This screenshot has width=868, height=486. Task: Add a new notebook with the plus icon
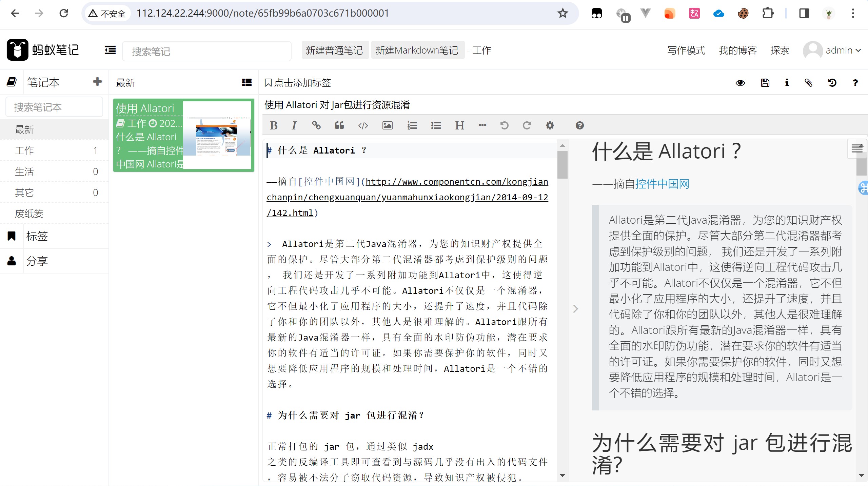pos(97,82)
